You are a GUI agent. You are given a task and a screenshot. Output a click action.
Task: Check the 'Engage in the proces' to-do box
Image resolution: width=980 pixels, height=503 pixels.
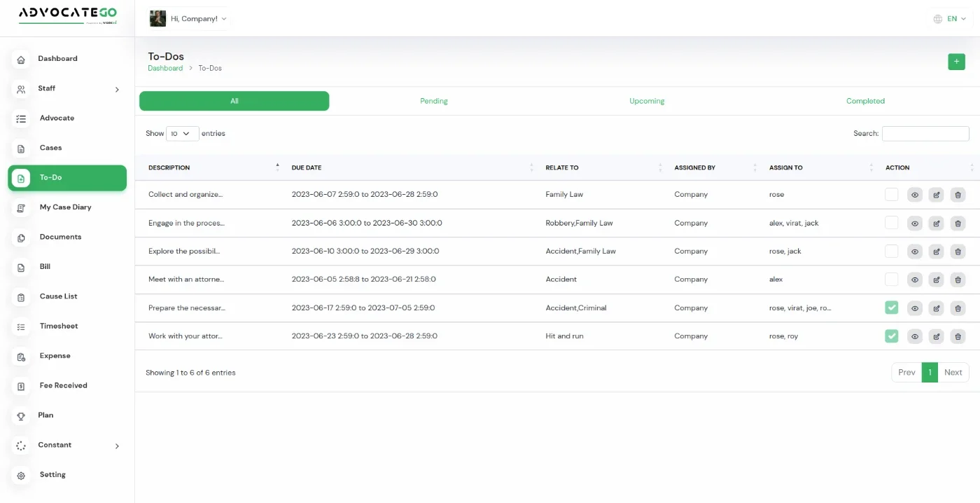click(891, 223)
